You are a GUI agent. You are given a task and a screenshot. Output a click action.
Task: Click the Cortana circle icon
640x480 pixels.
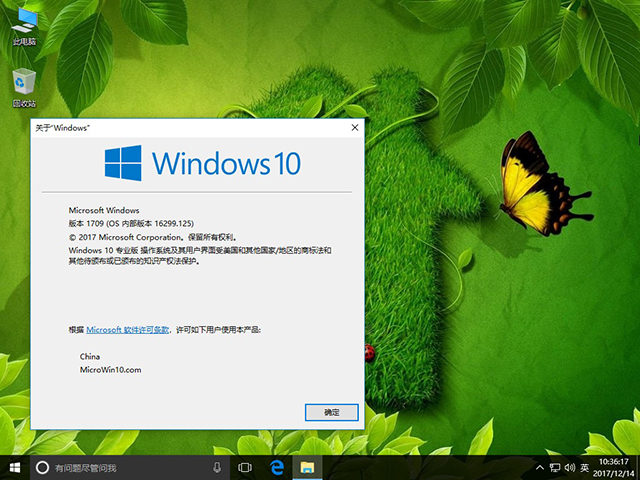[42, 468]
